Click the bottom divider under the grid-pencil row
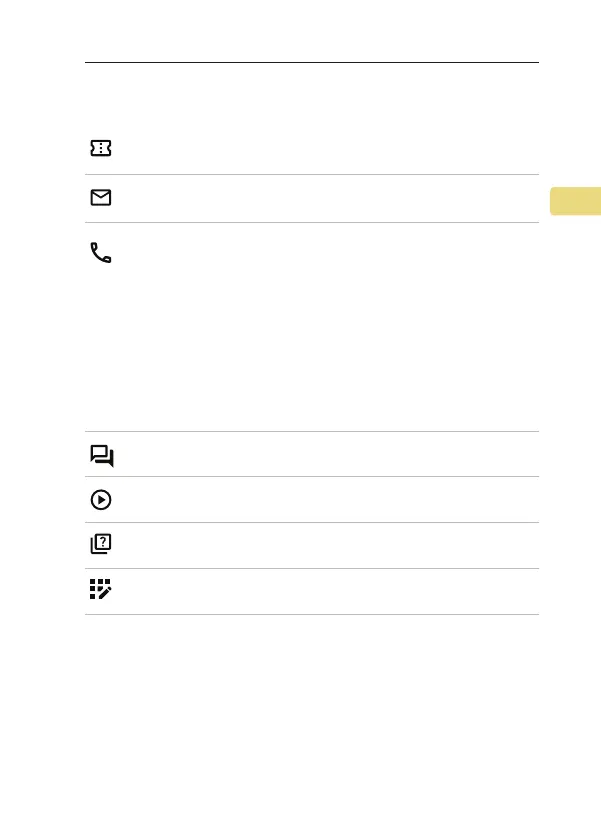The width and height of the screenshot is (601, 828). 312,614
